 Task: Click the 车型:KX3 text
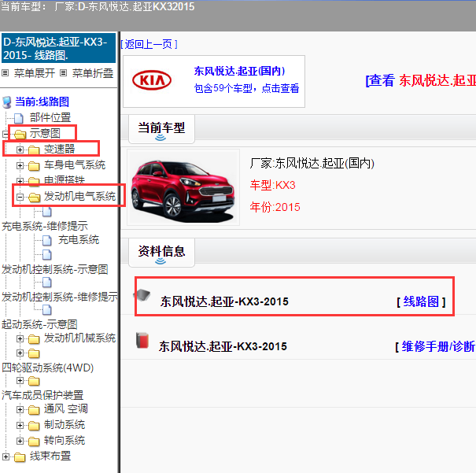272,185
